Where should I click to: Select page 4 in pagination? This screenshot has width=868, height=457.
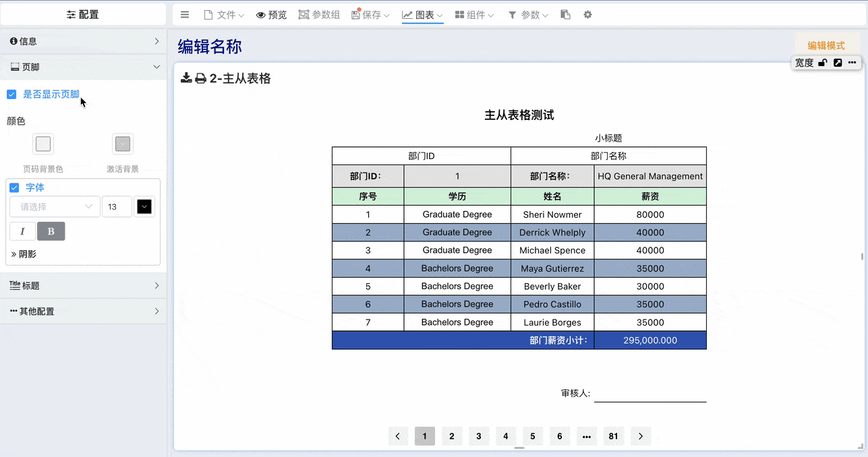[x=506, y=436]
